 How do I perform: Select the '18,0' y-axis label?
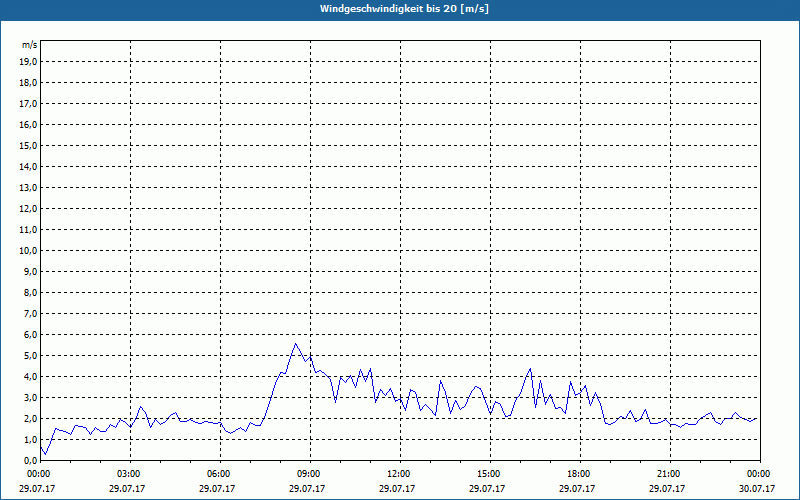coord(28,83)
